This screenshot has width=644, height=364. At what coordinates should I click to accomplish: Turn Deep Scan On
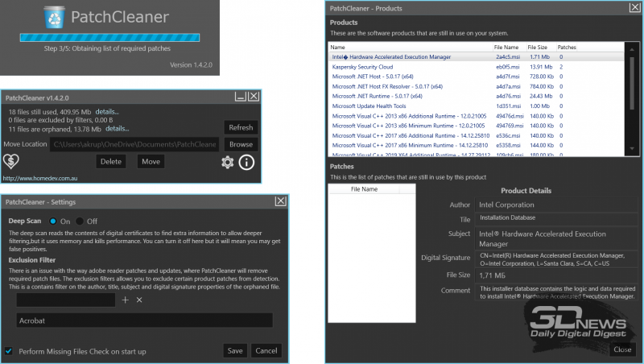54,221
